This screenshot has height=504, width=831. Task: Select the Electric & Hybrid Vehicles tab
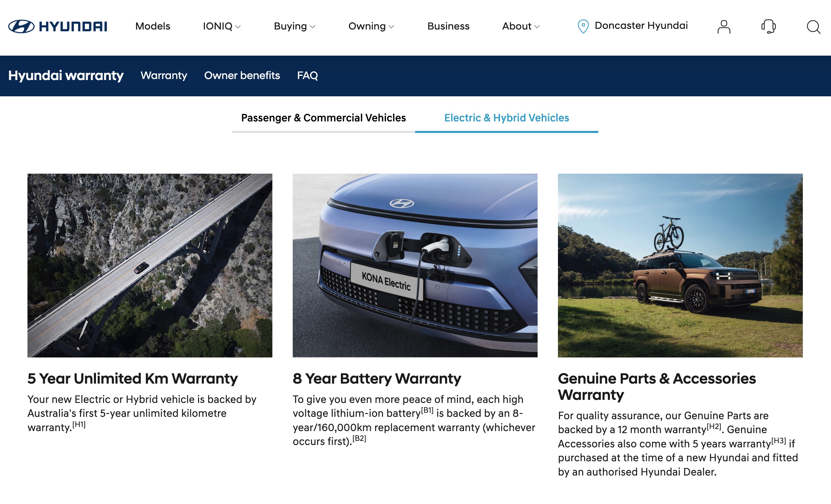[x=506, y=118]
